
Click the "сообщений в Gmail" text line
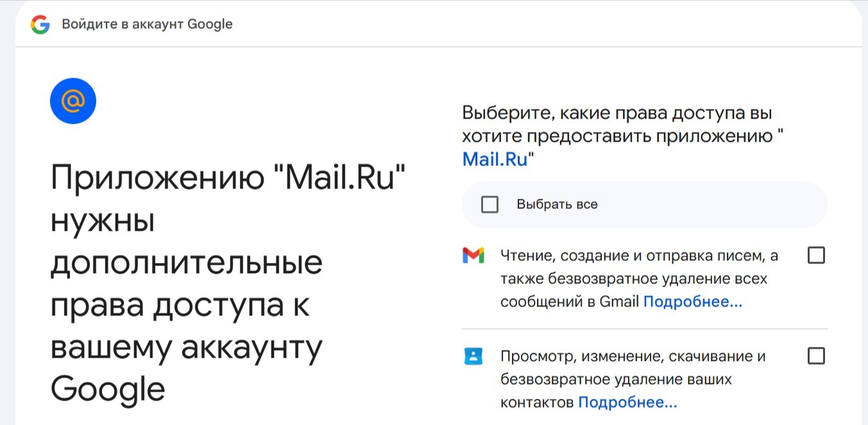pos(570,302)
